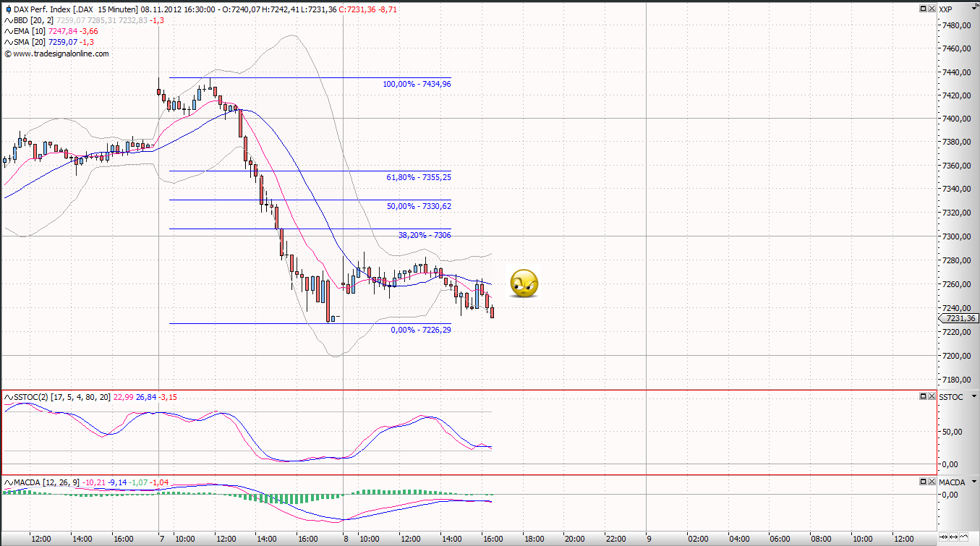
Task: Open the SSTOC scale dropdown arrow
Action: [974, 397]
